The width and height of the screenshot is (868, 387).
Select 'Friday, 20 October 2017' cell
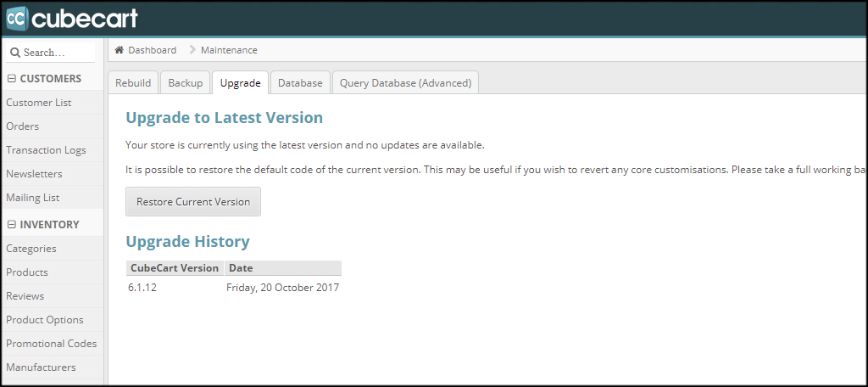point(283,288)
